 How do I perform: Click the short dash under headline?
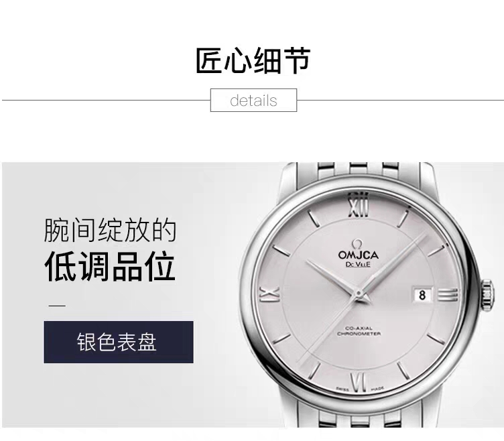coord(57,306)
